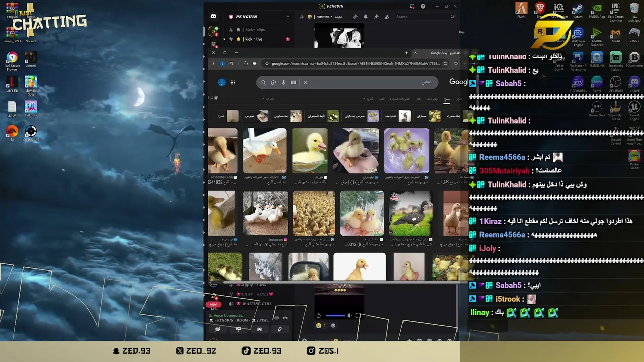Replay the Discord embedded video
This screenshot has height=362, width=644.
[318, 315]
